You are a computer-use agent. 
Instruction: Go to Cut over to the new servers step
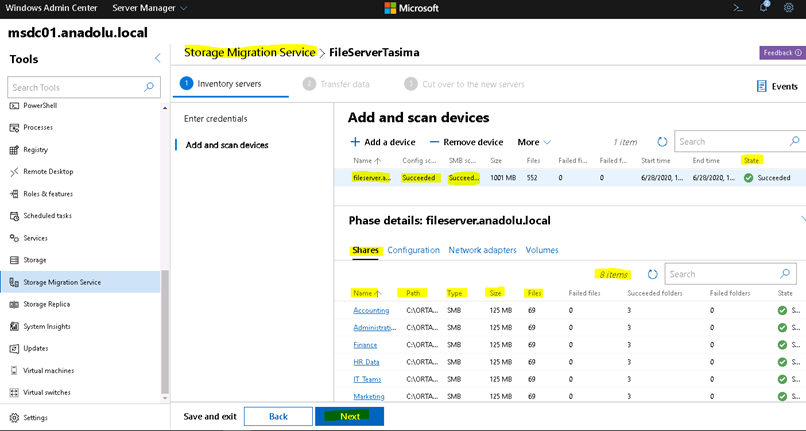tap(465, 84)
